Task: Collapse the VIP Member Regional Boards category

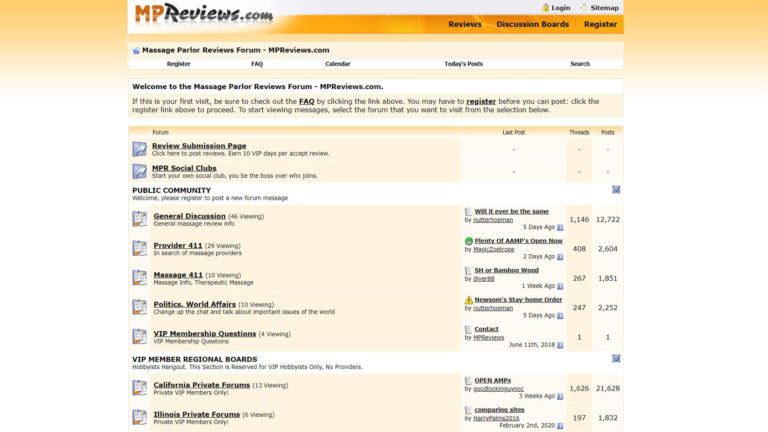Action: 616,358
